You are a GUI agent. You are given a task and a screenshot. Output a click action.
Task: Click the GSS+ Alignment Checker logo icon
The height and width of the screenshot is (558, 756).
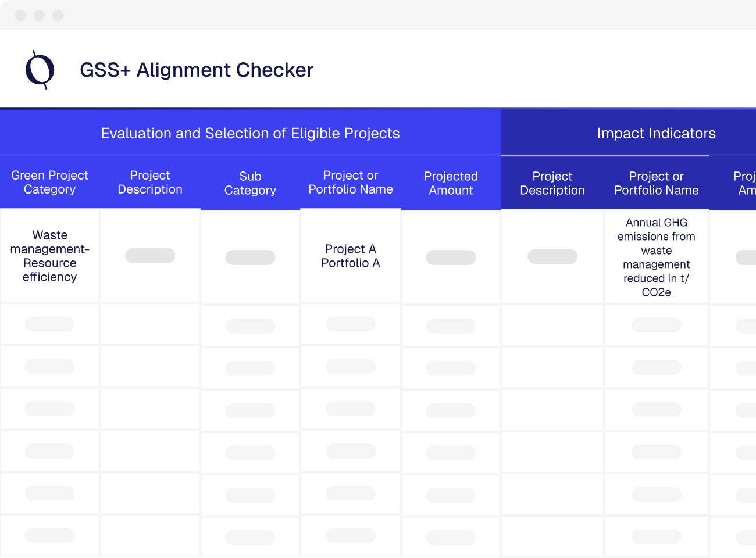(40, 70)
